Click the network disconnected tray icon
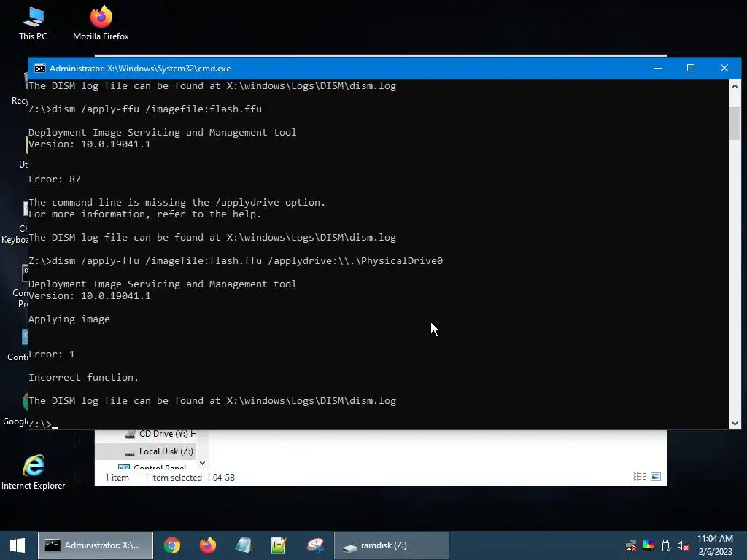Image resolution: width=747 pixels, height=560 pixels. (x=631, y=545)
